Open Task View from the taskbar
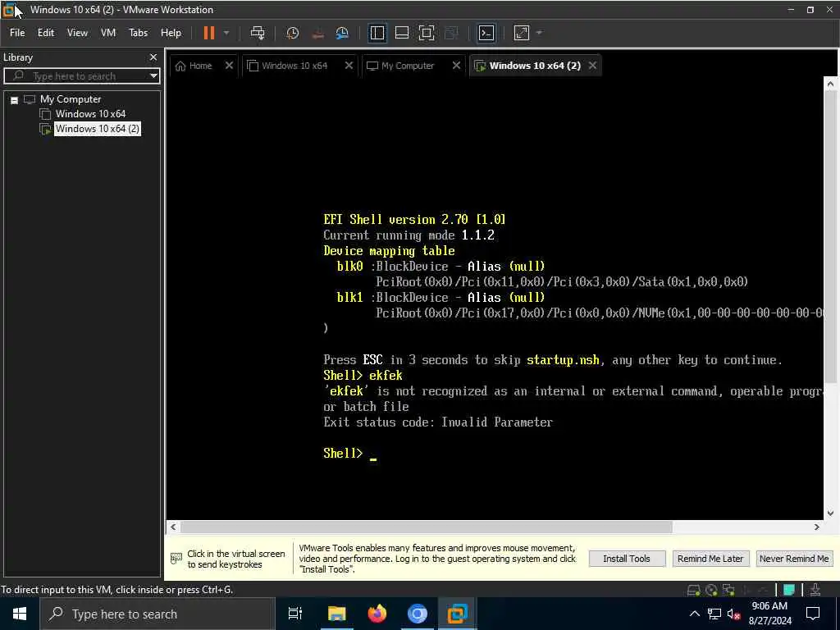840x630 pixels. pyautogui.click(x=295, y=614)
